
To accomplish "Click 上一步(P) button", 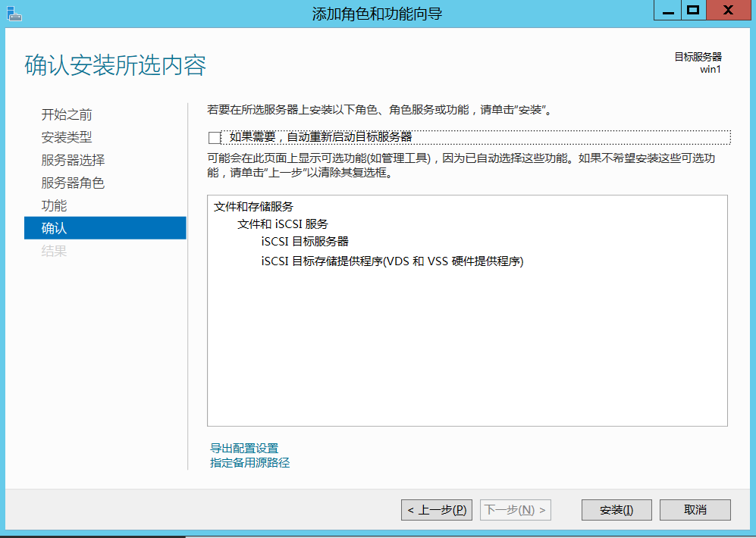I will [x=436, y=509].
